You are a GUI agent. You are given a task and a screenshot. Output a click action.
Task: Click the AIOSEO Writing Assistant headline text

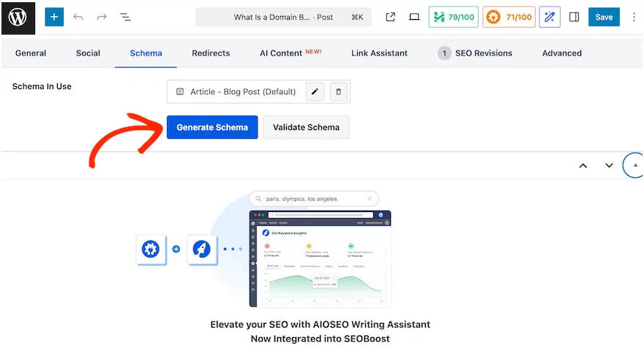tap(320, 331)
